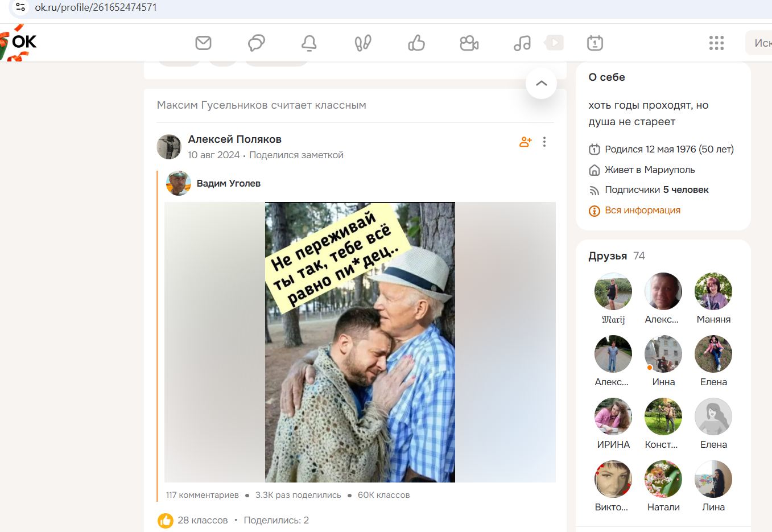The image size is (772, 532).
Task: Open the Друзья 74 friends list heading
Action: tap(617, 255)
